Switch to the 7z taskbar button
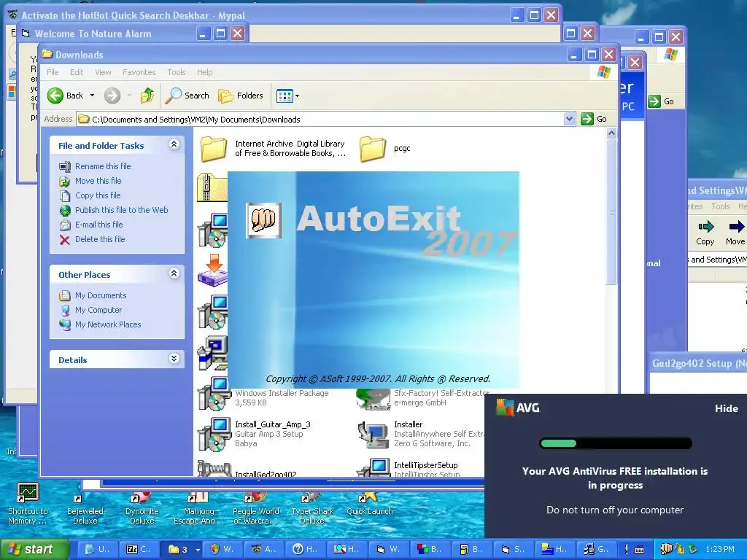 coord(139,549)
